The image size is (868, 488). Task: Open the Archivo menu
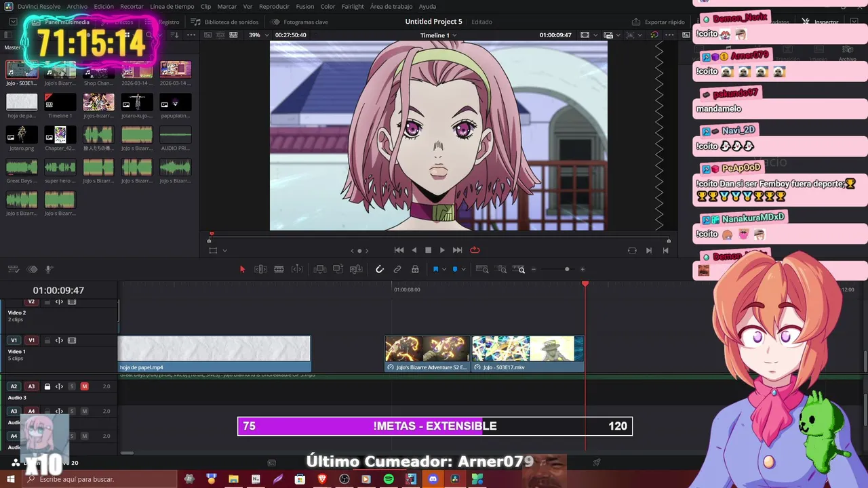point(77,6)
